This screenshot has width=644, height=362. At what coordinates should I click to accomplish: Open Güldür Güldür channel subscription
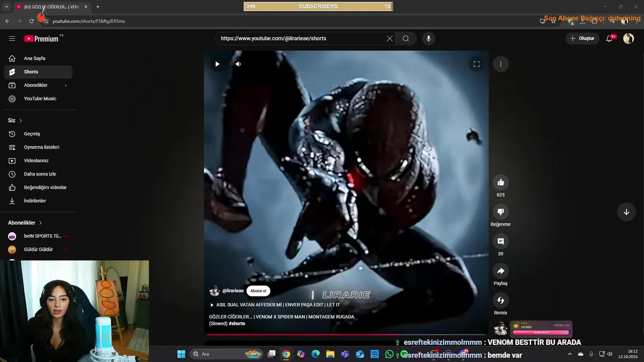click(38, 249)
